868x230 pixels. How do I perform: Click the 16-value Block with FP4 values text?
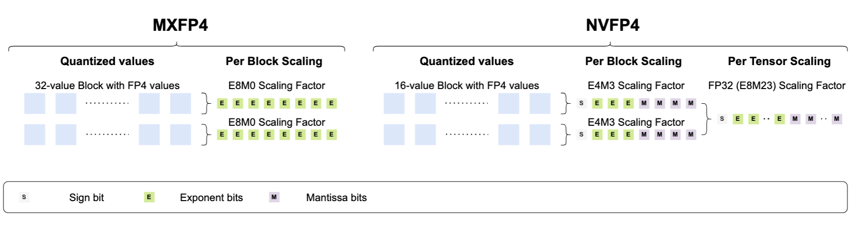click(x=467, y=86)
